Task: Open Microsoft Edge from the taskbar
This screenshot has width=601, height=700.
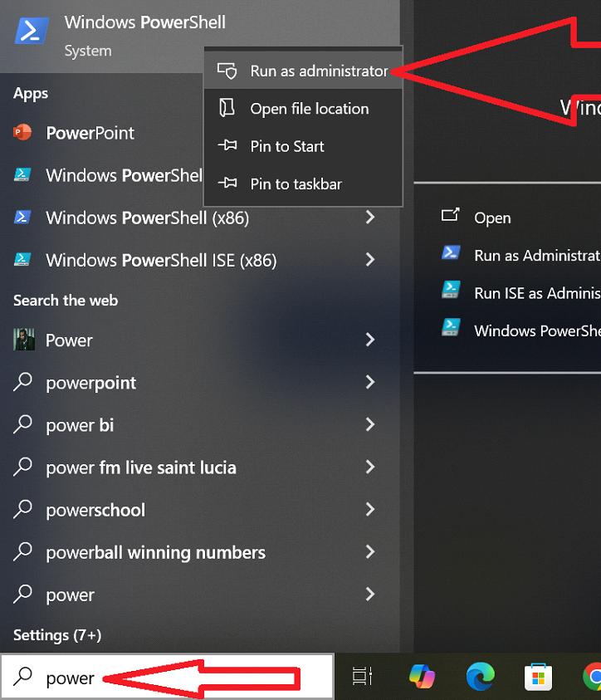Action: (480, 676)
